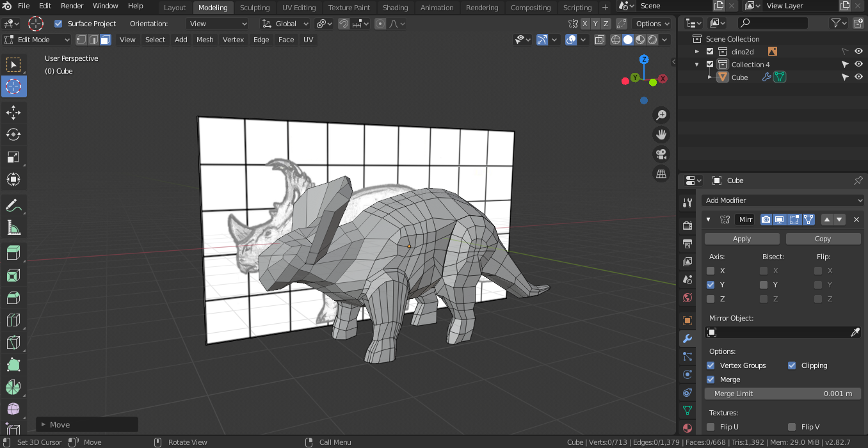Choose the Measure tool
Screen dimensions: 868x448
click(13, 228)
